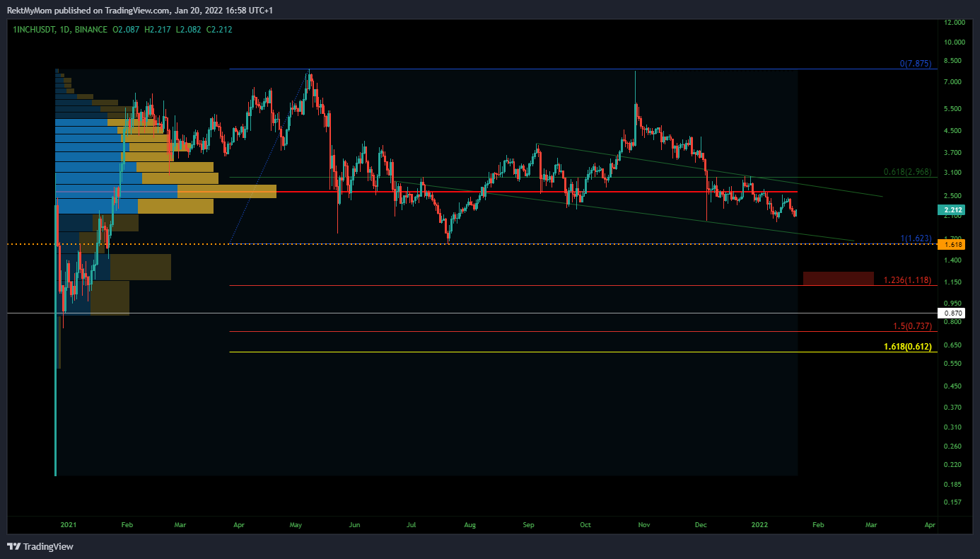
Task: Click the May label on time axis
Action: pos(296,525)
